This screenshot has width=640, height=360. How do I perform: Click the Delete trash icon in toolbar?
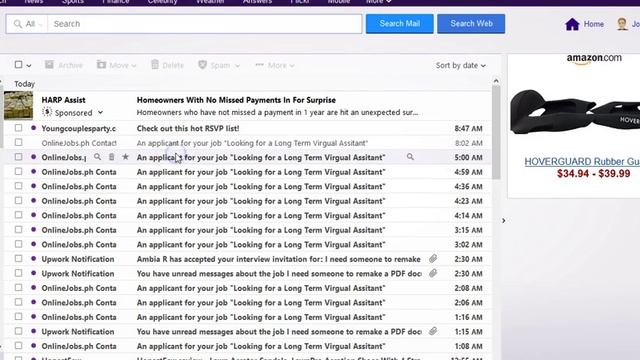pyautogui.click(x=155, y=64)
